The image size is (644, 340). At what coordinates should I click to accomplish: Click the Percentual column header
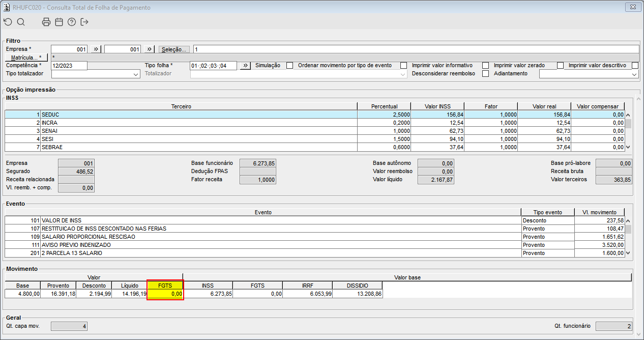[x=384, y=106]
